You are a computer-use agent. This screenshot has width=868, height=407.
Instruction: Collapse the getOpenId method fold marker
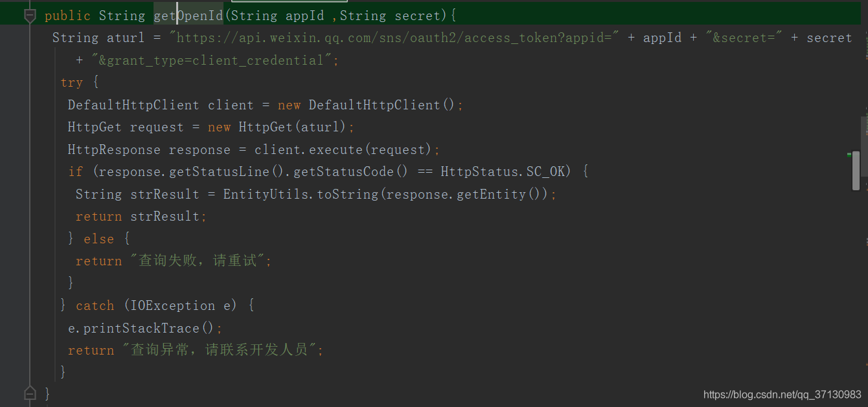click(30, 16)
